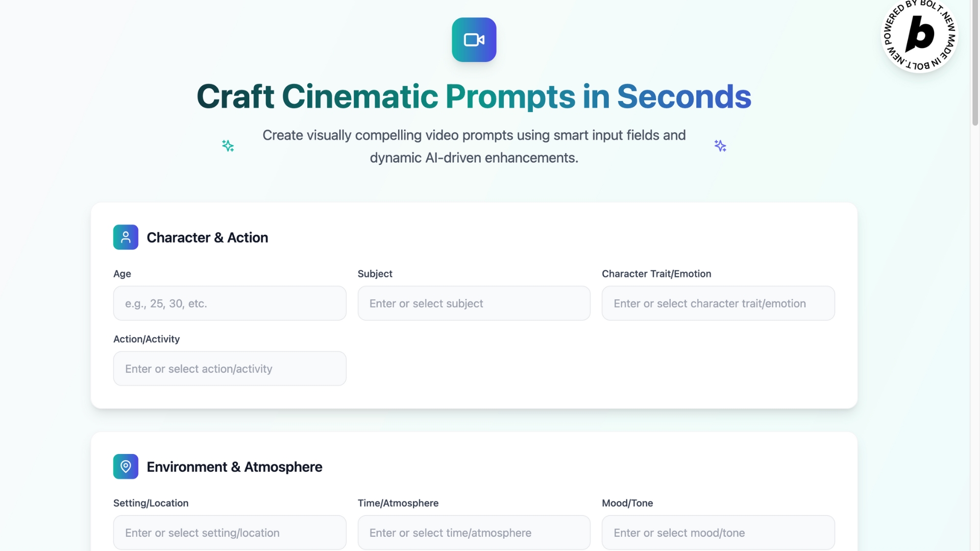Viewport: 980px width, 551px height.
Task: Click the purple sparkles icon right of subtitle
Action: pyautogui.click(x=720, y=146)
